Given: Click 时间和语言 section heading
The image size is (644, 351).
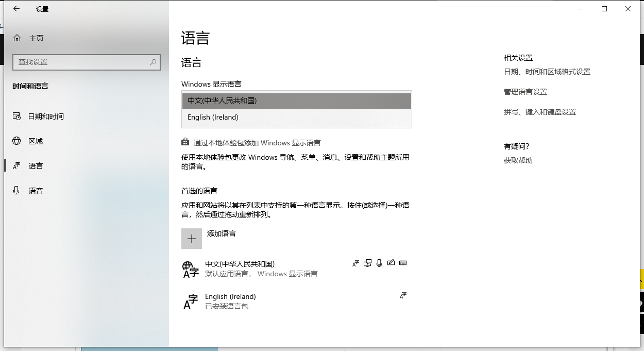Looking at the screenshot, I should tap(30, 86).
